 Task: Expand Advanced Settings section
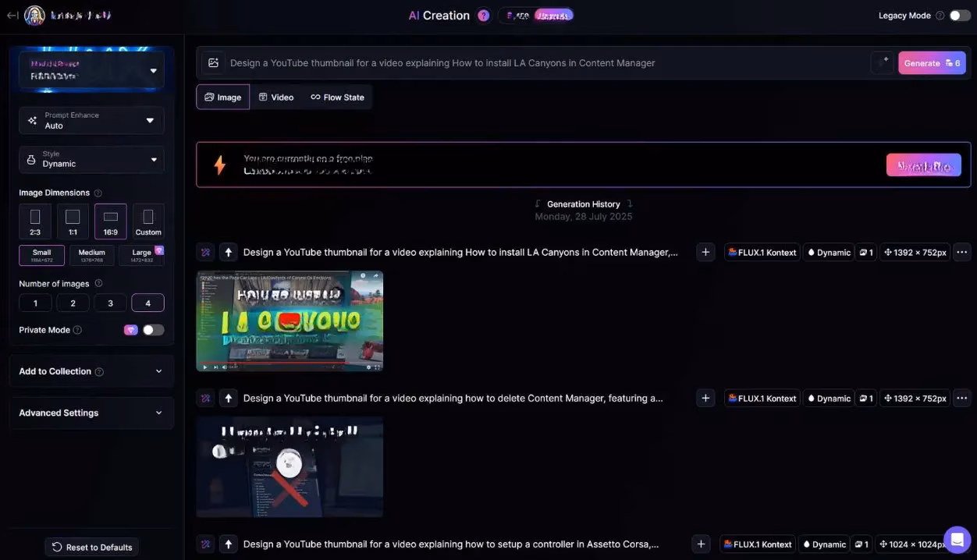[x=91, y=413]
